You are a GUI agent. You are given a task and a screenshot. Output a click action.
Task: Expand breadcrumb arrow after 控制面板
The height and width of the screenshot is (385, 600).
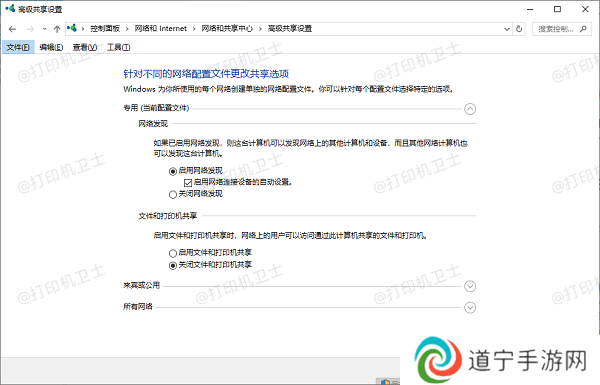pos(127,29)
